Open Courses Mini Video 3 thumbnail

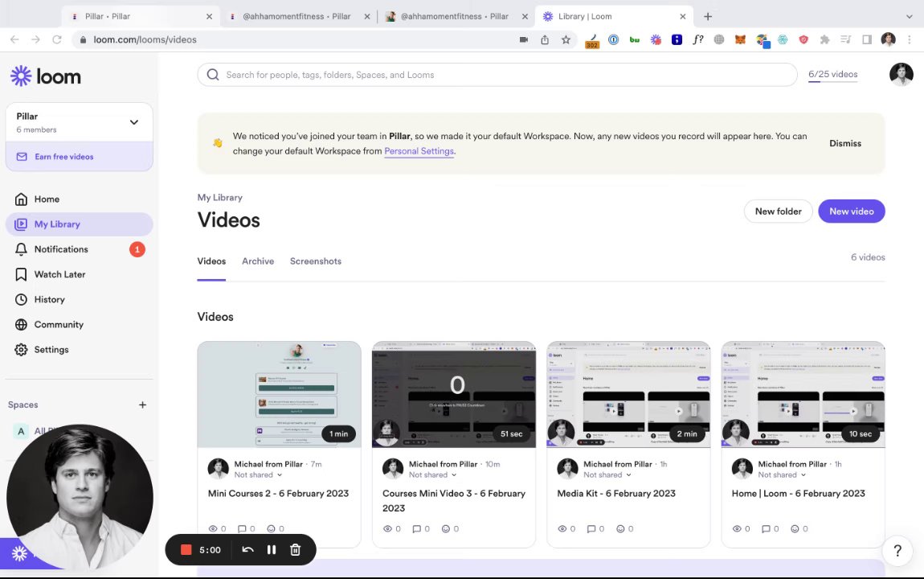pos(454,395)
